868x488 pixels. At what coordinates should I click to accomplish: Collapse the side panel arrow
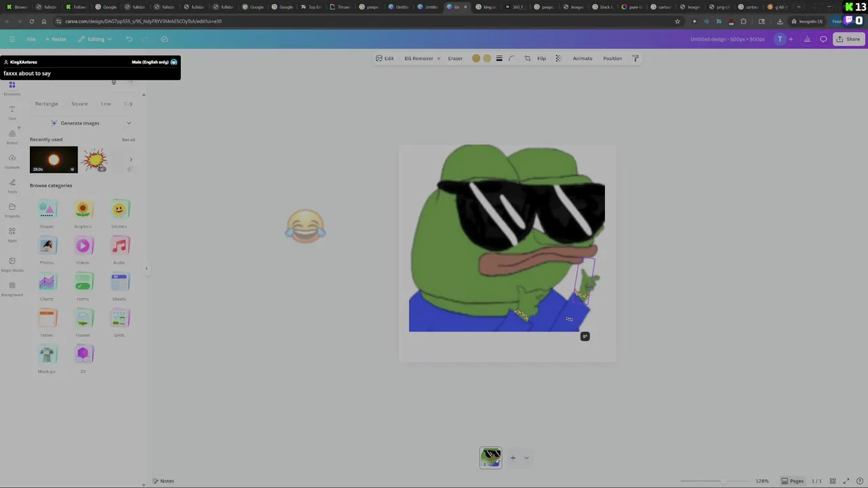click(x=146, y=269)
